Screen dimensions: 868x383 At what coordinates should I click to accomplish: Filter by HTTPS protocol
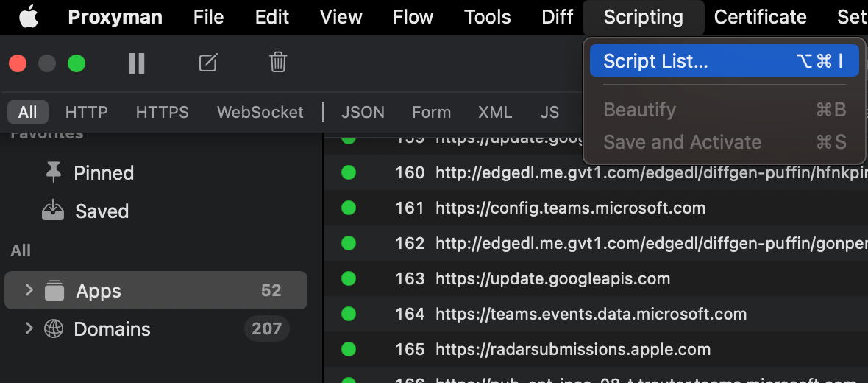[162, 112]
